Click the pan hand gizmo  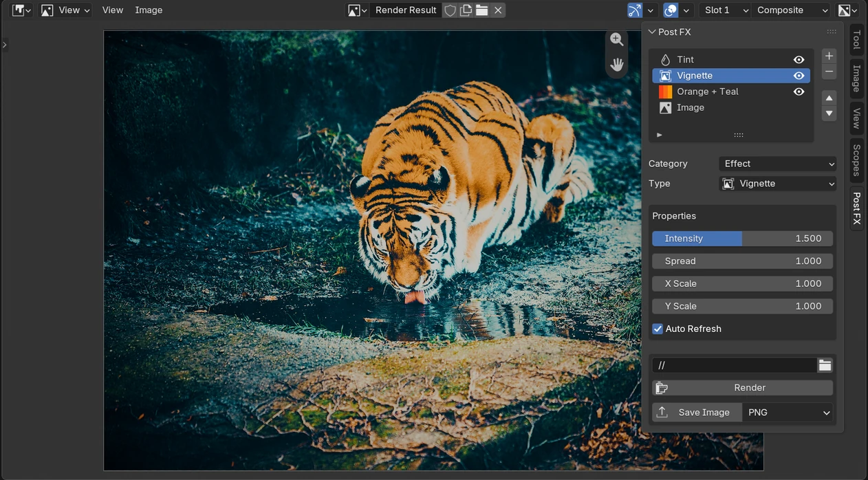click(617, 65)
